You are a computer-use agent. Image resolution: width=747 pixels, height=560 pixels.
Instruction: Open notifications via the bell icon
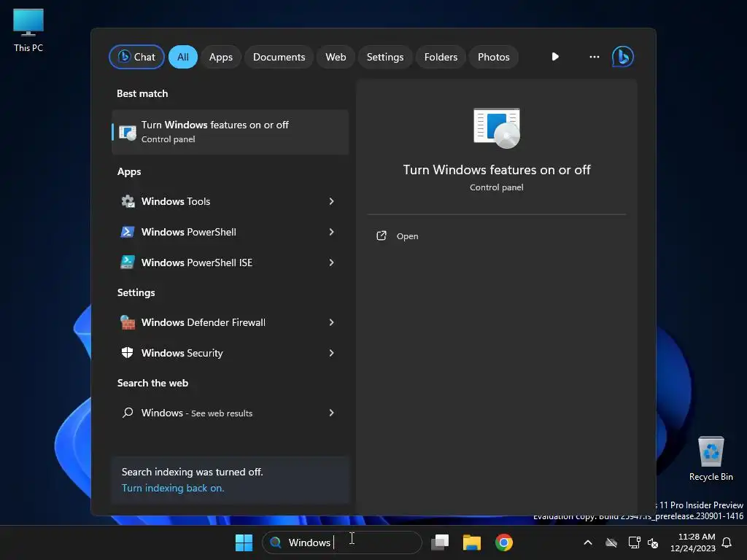(727, 542)
